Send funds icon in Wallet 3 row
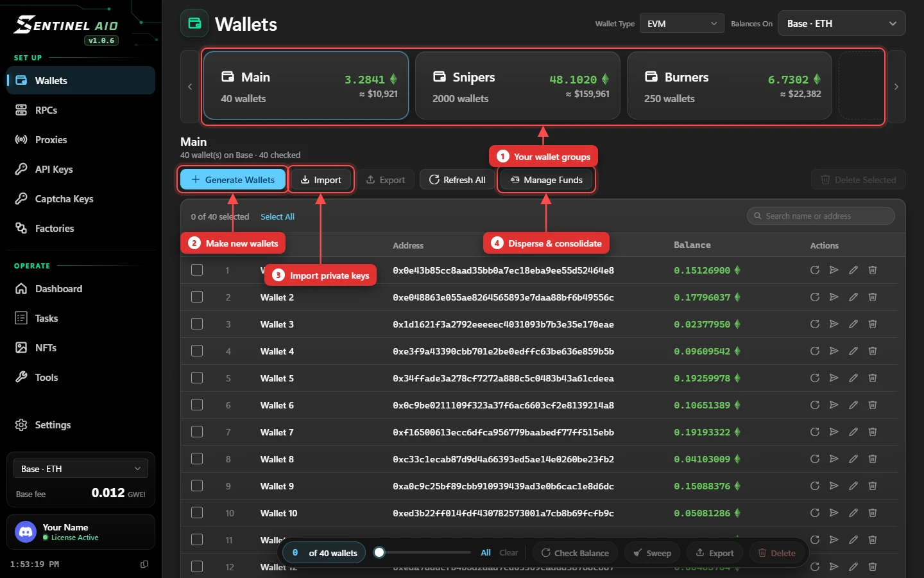 point(834,324)
